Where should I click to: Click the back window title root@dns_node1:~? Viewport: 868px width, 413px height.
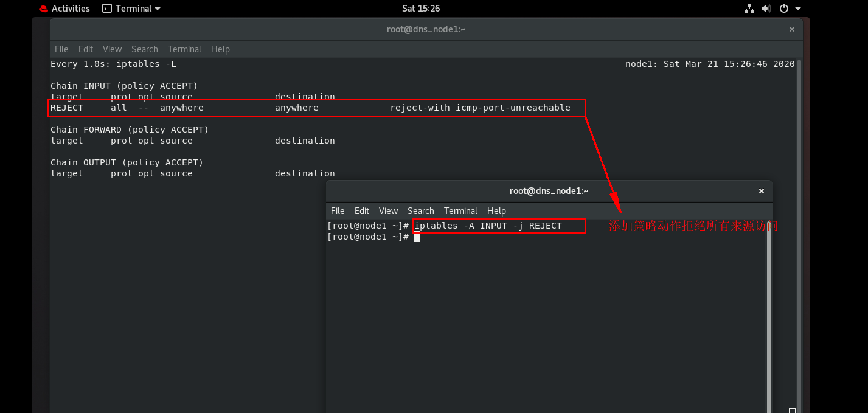coord(426,29)
